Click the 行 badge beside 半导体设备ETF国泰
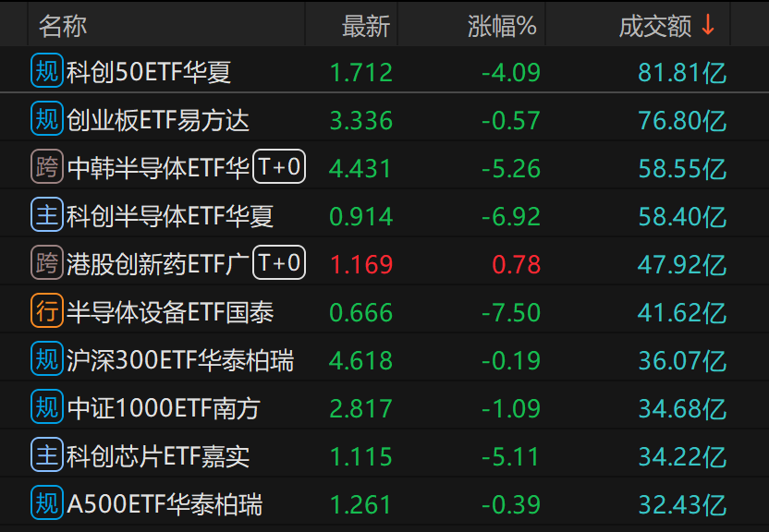Image resolution: width=769 pixels, height=532 pixels. (47, 310)
